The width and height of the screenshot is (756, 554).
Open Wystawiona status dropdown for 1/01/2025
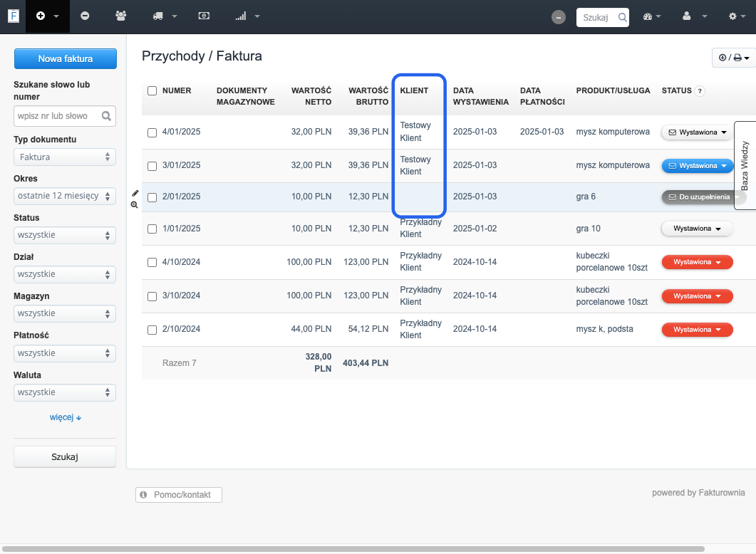tap(697, 229)
